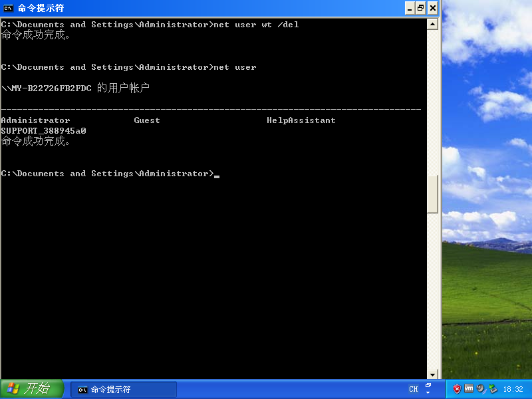Click the second 'net user' command line

point(128,67)
